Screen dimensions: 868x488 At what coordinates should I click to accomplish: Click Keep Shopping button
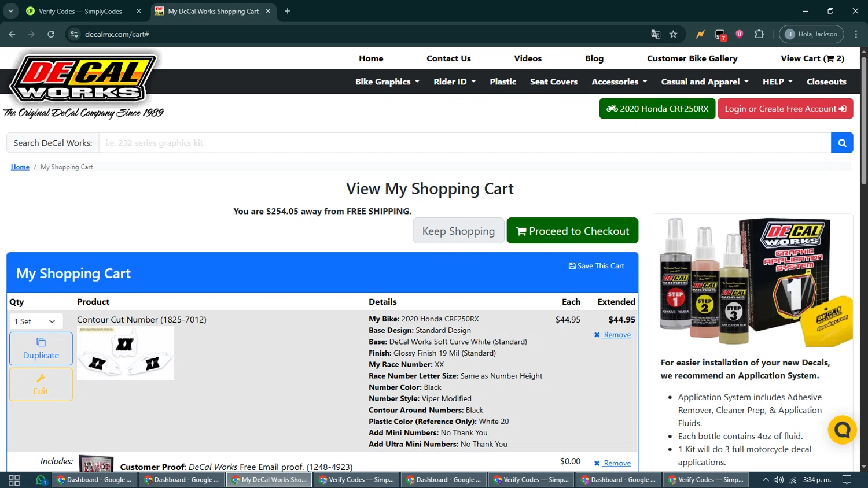[x=458, y=231]
